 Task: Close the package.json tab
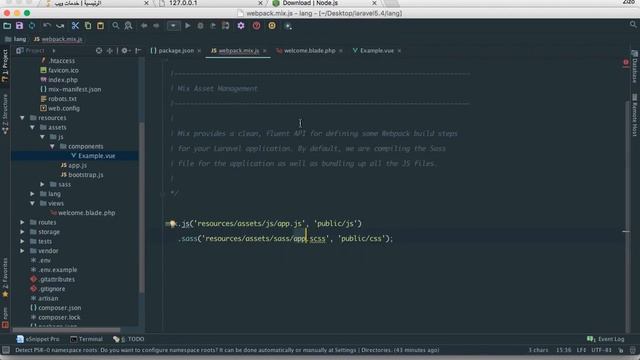point(199,51)
